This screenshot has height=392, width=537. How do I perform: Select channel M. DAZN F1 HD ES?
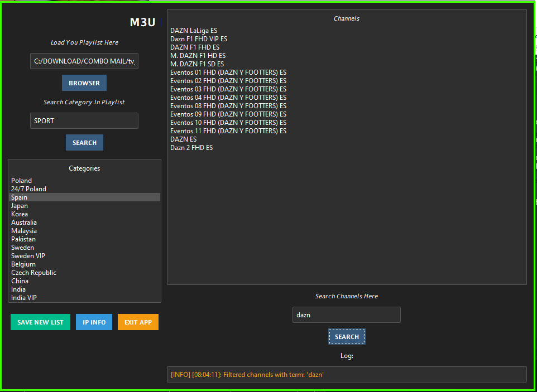click(347, 55)
